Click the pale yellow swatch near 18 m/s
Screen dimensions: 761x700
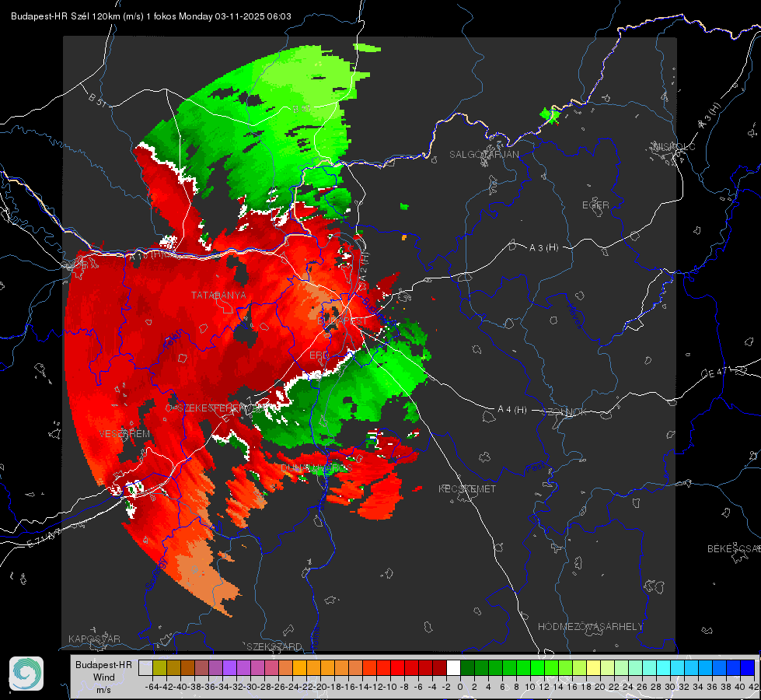click(594, 668)
